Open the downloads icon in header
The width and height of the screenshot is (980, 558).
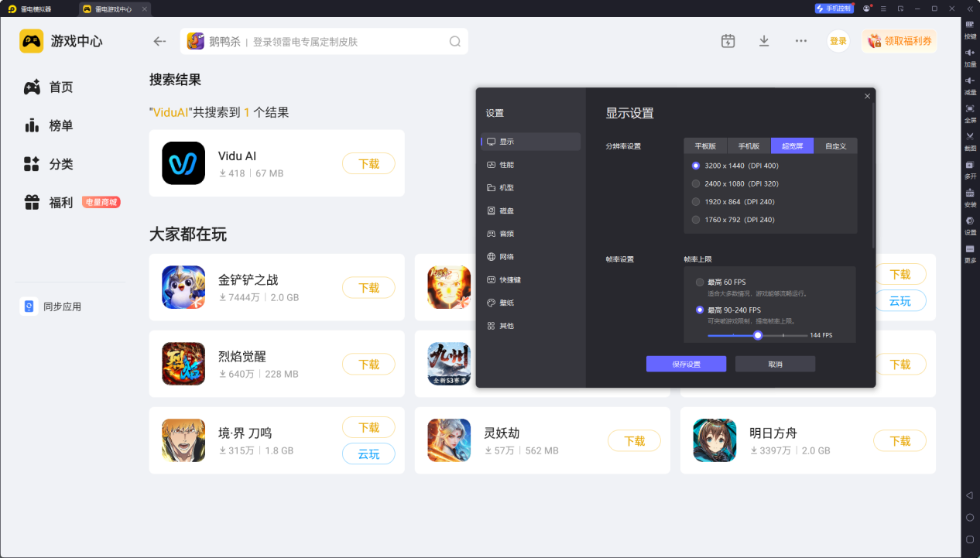764,41
